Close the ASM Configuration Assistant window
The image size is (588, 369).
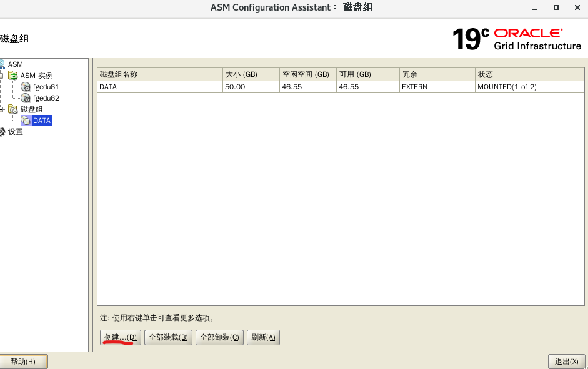click(x=577, y=7)
